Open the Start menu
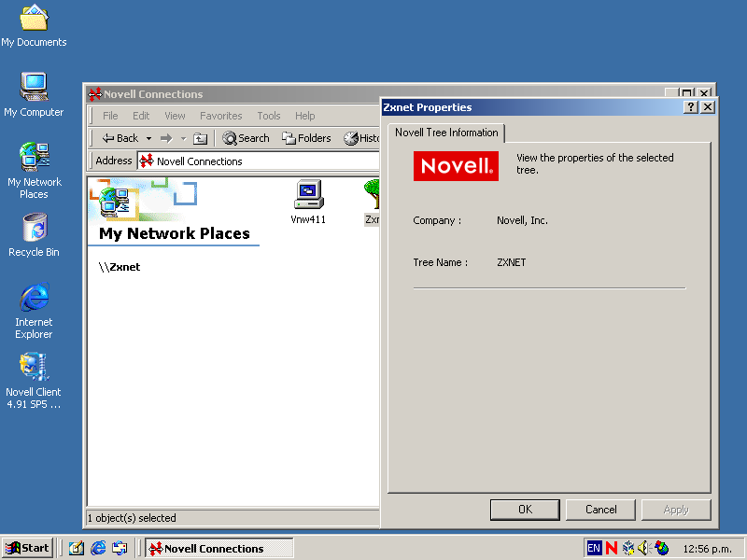The image size is (747, 560). pos(27,548)
